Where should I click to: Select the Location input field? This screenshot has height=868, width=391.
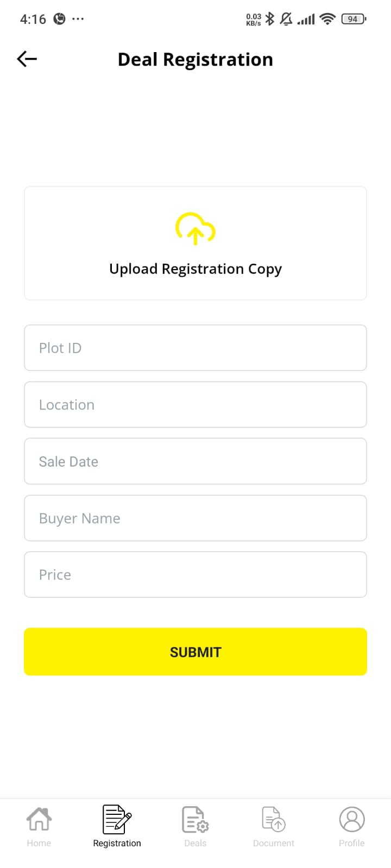(x=195, y=405)
